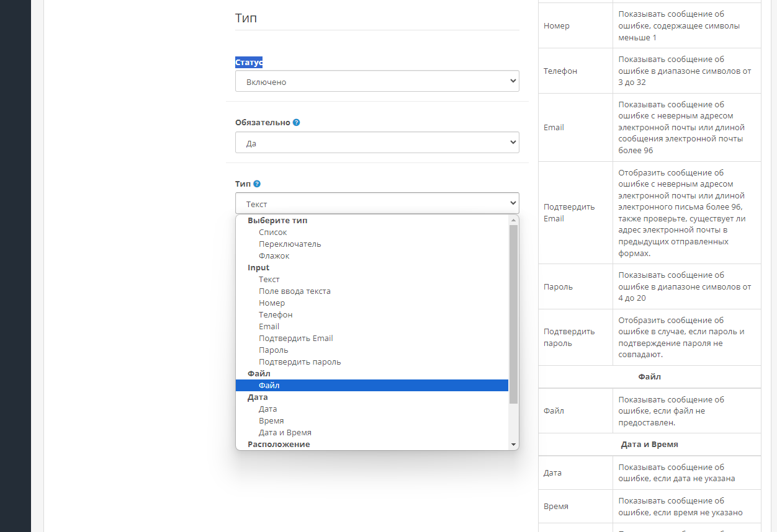Select Email option in type list

point(269,327)
